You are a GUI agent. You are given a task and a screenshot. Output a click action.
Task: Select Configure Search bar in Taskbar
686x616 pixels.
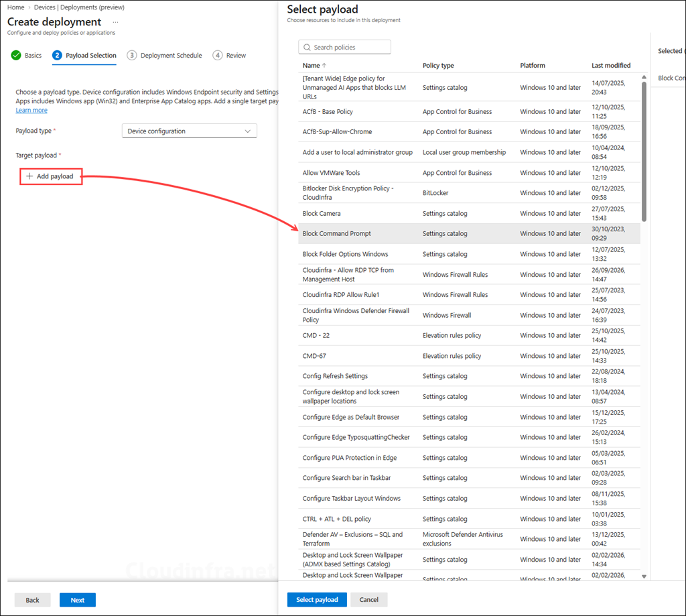(469, 478)
